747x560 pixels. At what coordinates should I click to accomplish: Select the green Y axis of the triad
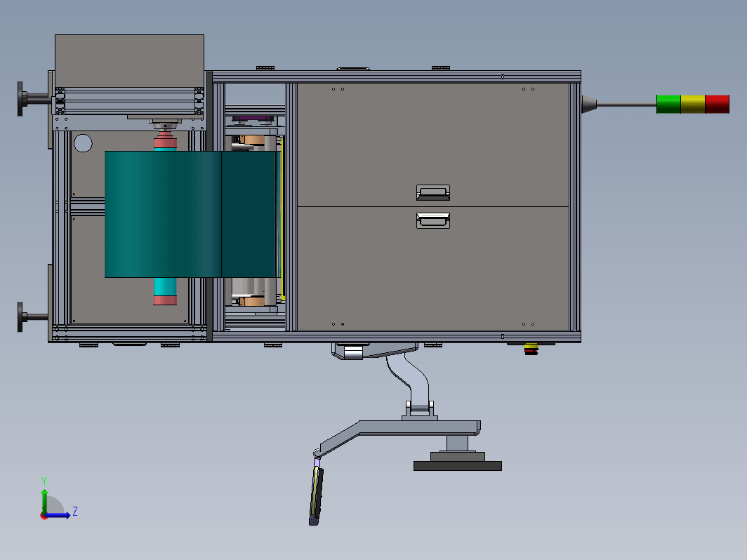(44, 501)
